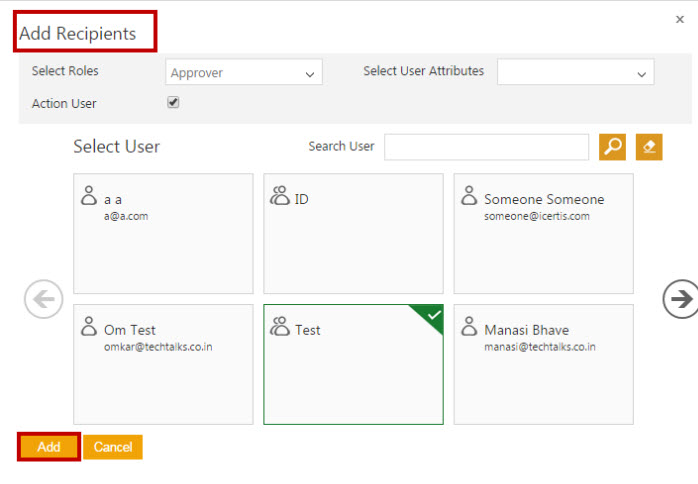Click the person icon beside Manasi Bhave

[470, 327]
